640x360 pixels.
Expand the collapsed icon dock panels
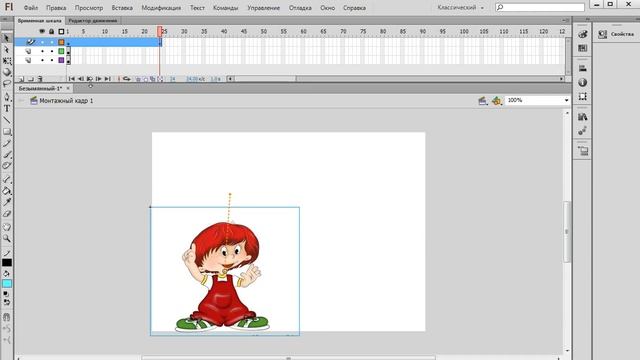coord(587,19)
